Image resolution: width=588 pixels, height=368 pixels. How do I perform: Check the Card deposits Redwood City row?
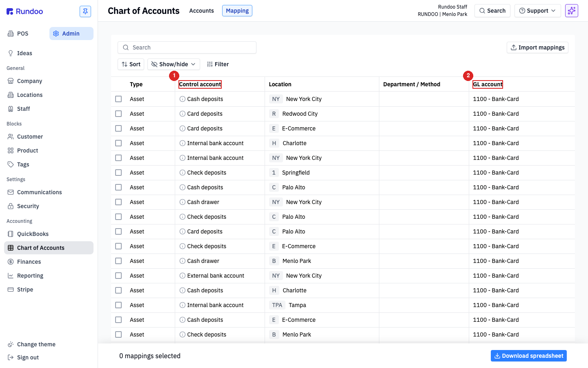point(118,114)
